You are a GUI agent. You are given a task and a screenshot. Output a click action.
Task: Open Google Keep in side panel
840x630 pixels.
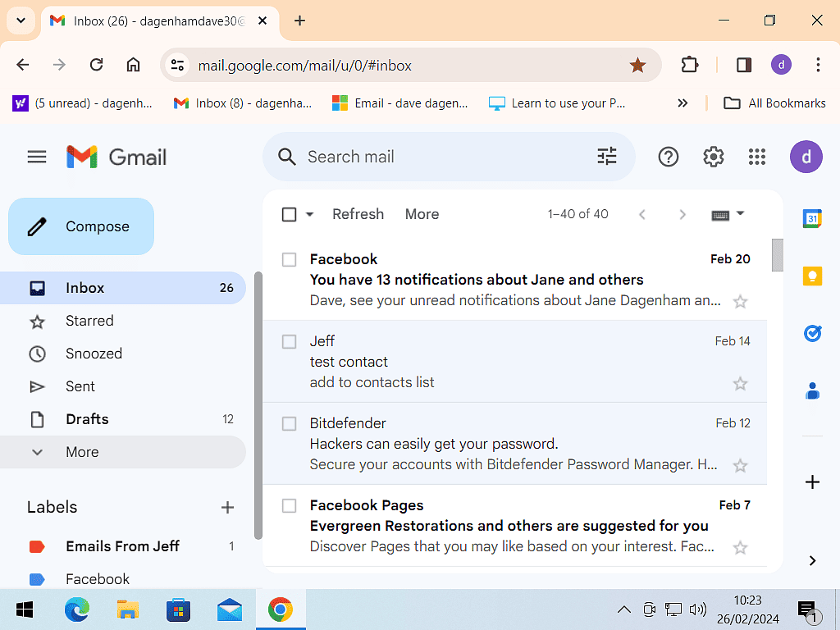(x=812, y=276)
